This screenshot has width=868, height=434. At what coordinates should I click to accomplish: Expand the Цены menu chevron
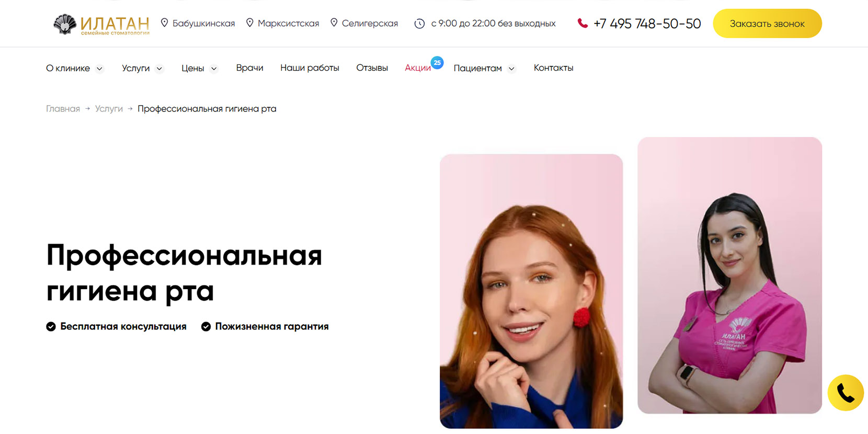pyautogui.click(x=214, y=68)
